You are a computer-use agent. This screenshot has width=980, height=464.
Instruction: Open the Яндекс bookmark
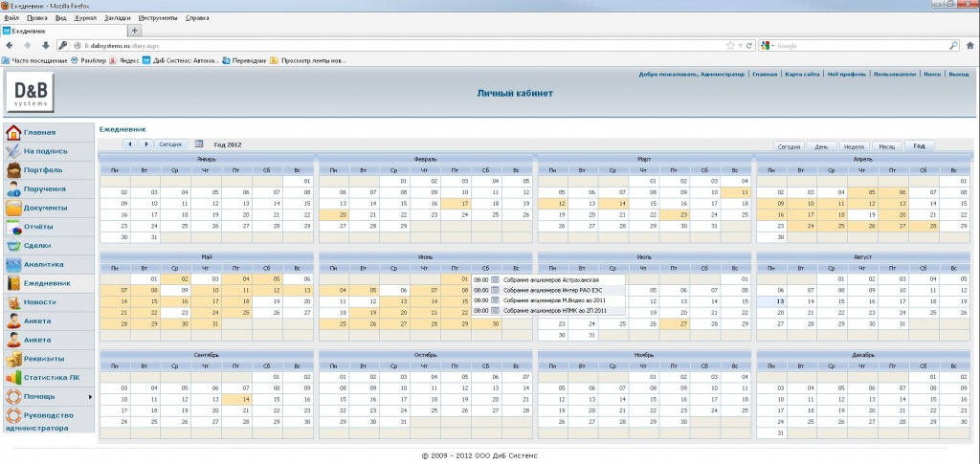[x=123, y=60]
